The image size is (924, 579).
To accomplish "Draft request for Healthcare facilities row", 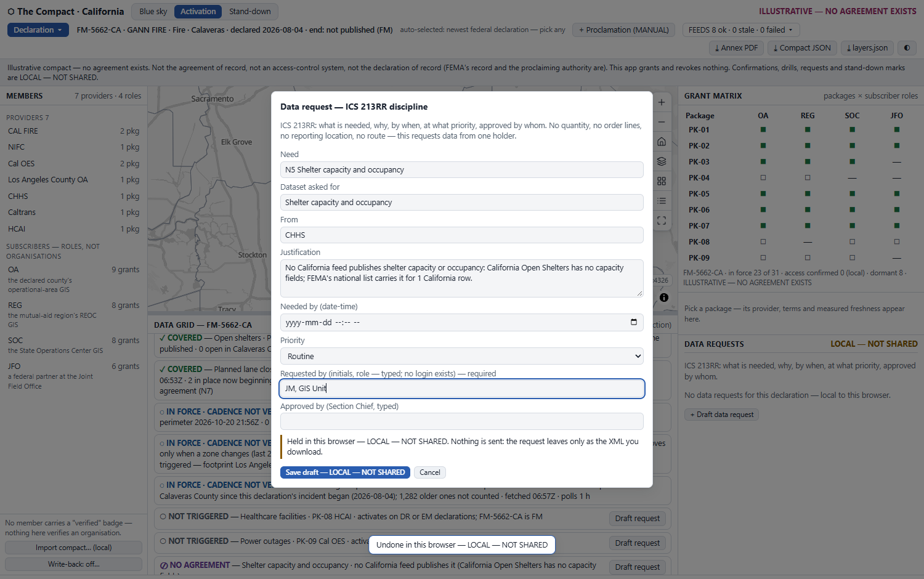I will pyautogui.click(x=638, y=519).
